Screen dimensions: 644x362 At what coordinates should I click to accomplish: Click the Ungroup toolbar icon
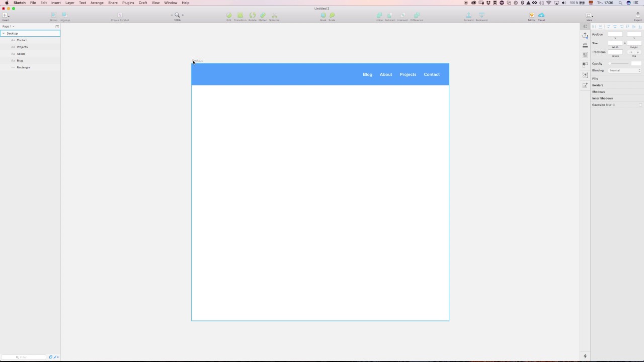(x=65, y=15)
